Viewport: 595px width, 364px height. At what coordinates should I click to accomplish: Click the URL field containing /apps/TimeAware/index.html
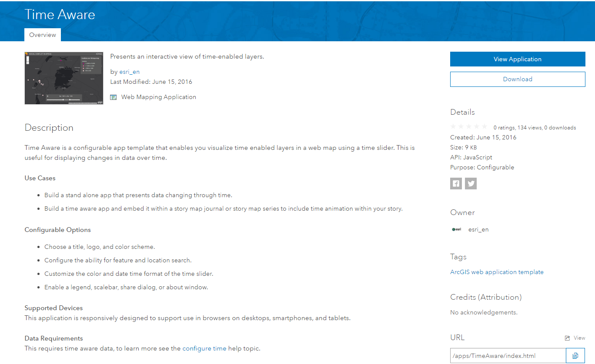508,356
